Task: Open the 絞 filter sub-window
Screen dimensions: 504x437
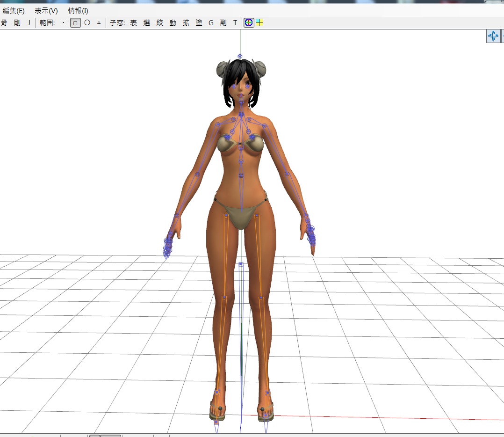Action: pos(160,22)
